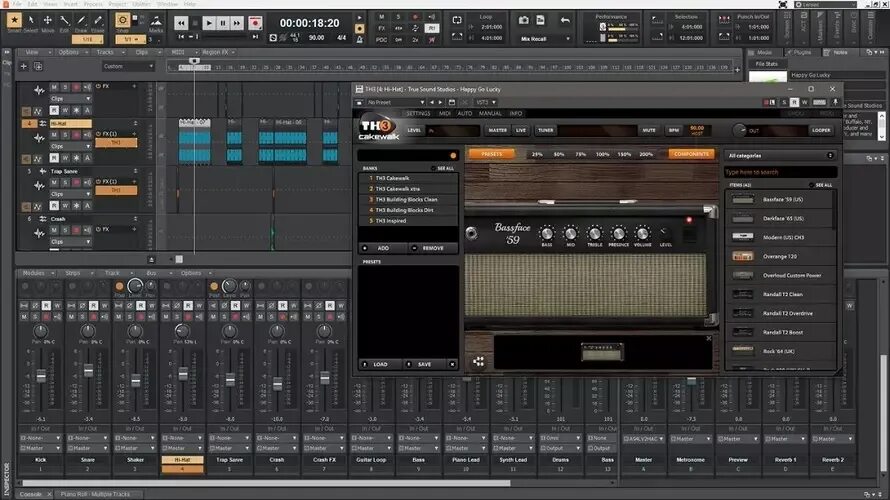Click the orange PRESETS button
This screenshot has width=890, height=500.
pyautogui.click(x=492, y=154)
